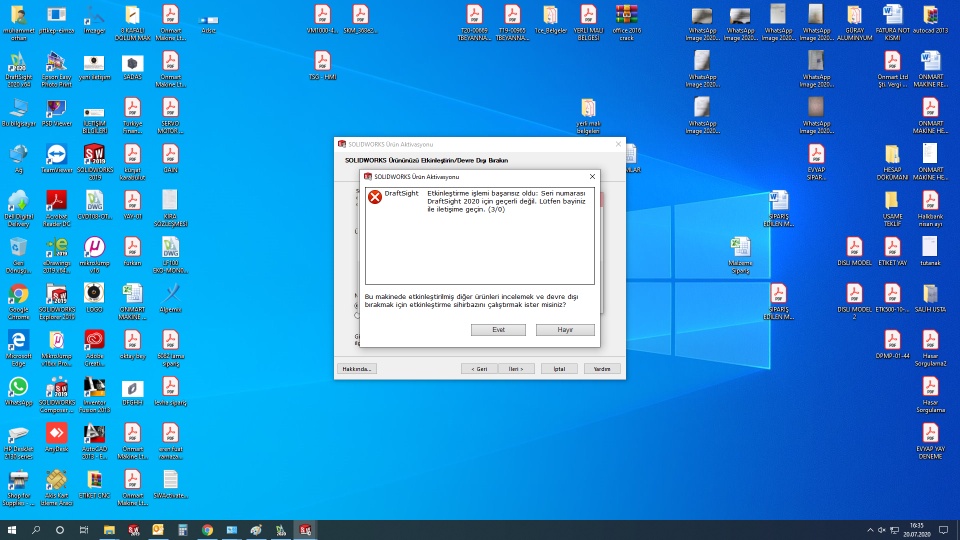Open Microsoft Edge desktop shortcut
Image resolution: width=960 pixels, height=540 pixels.
[x=18, y=348]
